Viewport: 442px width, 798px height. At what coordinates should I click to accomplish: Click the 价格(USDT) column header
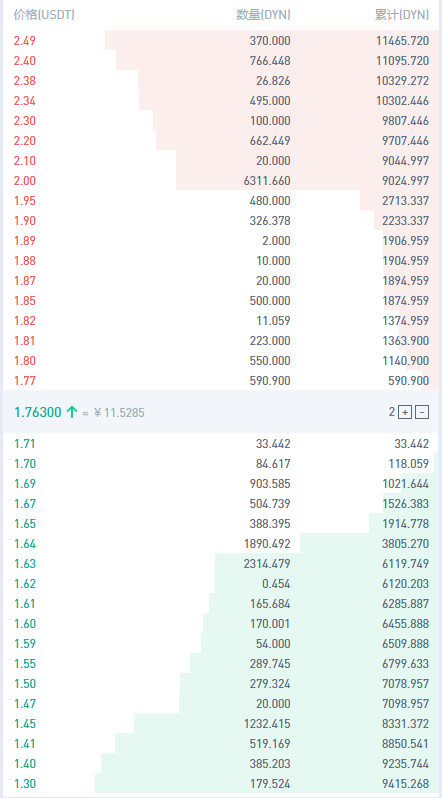[x=44, y=15]
